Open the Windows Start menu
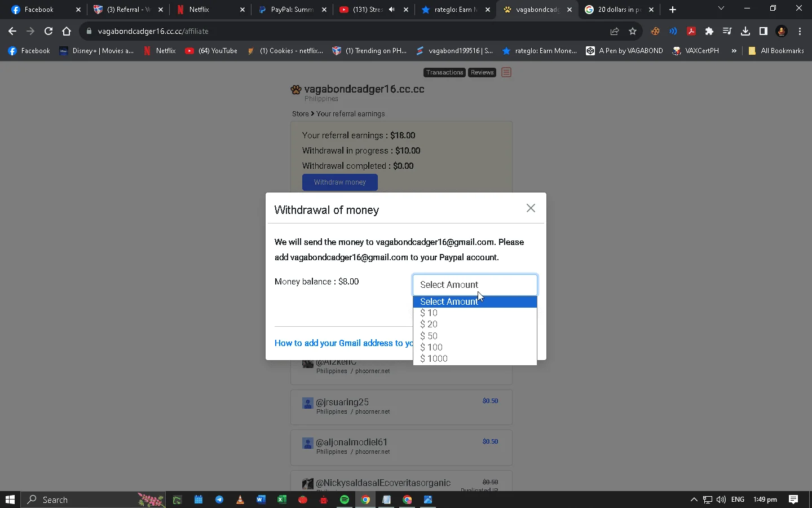This screenshot has width=812, height=508. (x=10, y=500)
